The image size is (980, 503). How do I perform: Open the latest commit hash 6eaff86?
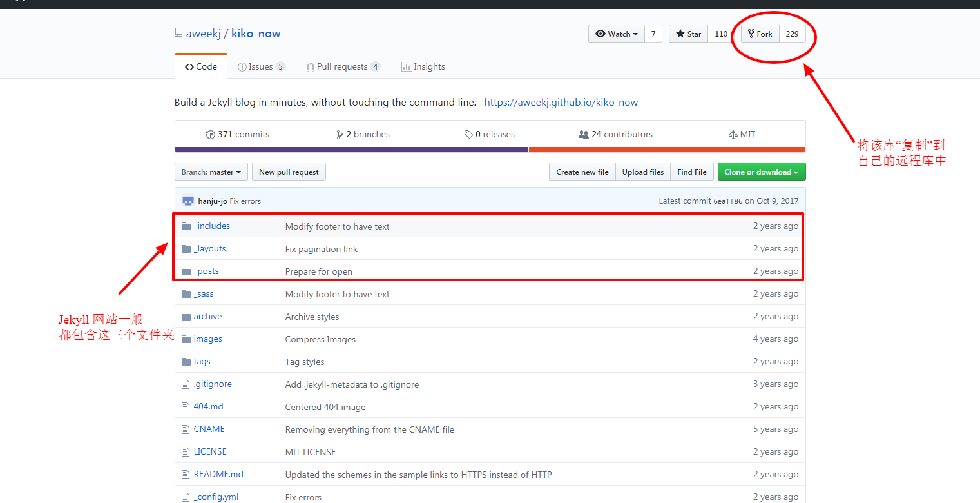click(x=728, y=201)
